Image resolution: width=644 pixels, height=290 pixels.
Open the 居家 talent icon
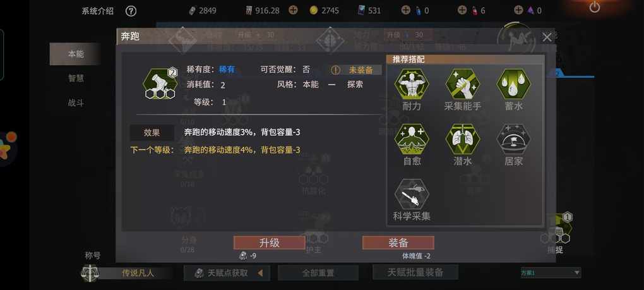point(513,139)
